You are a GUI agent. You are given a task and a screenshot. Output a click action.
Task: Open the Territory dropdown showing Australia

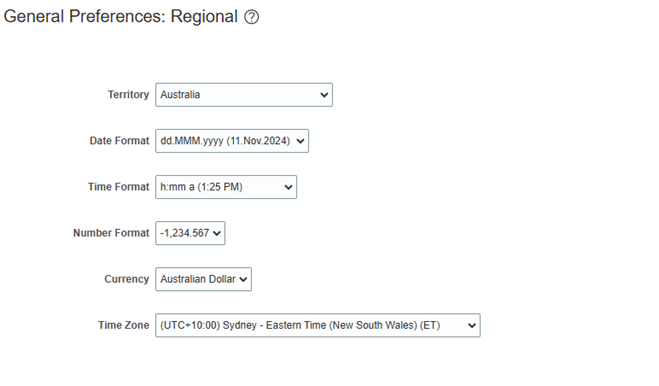point(244,95)
